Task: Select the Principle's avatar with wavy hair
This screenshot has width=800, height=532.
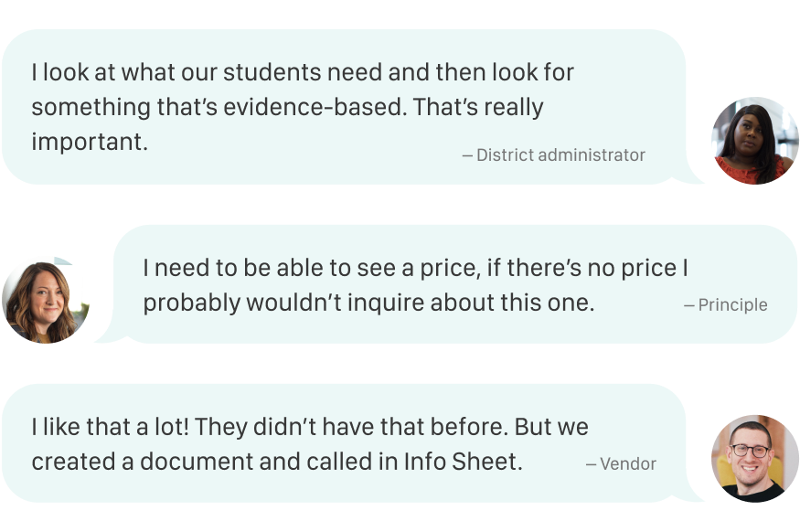Action: pyautogui.click(x=46, y=300)
